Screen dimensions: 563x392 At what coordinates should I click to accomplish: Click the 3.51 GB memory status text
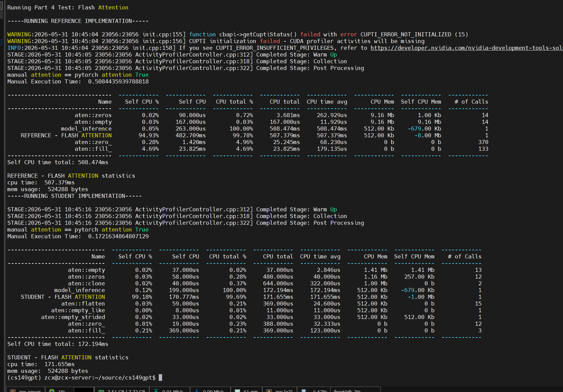click(x=126, y=391)
